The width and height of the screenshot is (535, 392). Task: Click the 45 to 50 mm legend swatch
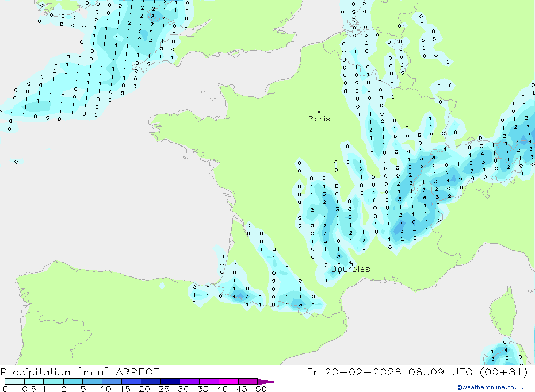[248, 381]
